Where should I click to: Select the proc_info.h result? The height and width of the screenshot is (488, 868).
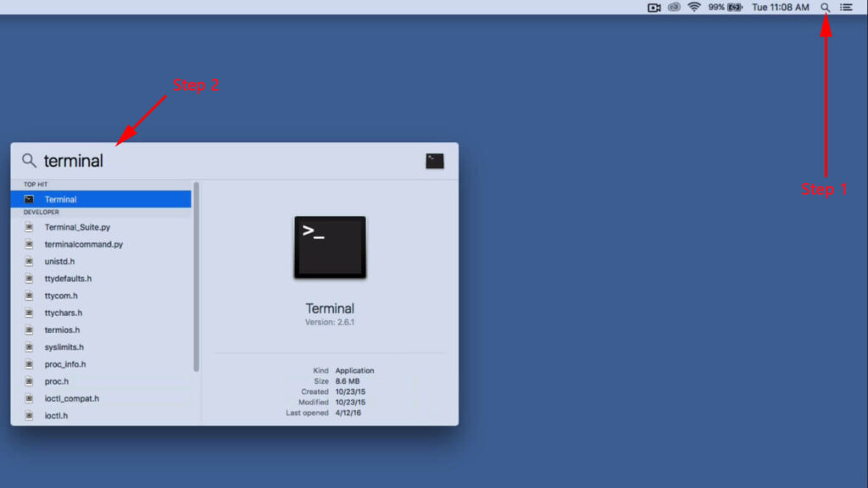(101, 364)
